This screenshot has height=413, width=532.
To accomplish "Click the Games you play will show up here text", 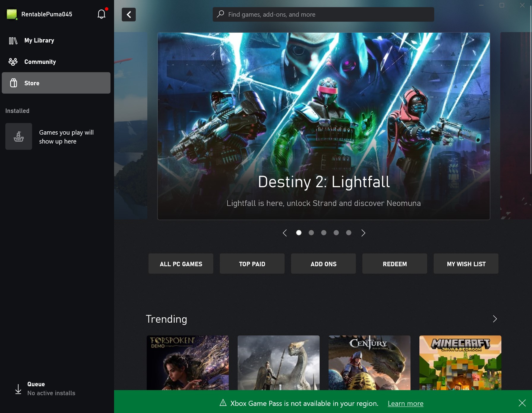I will coord(66,137).
